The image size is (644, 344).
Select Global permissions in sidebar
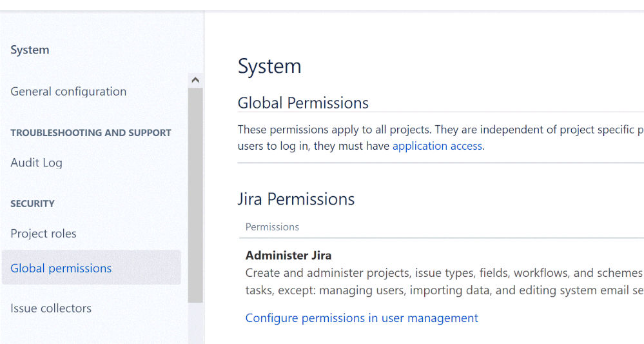click(91, 268)
